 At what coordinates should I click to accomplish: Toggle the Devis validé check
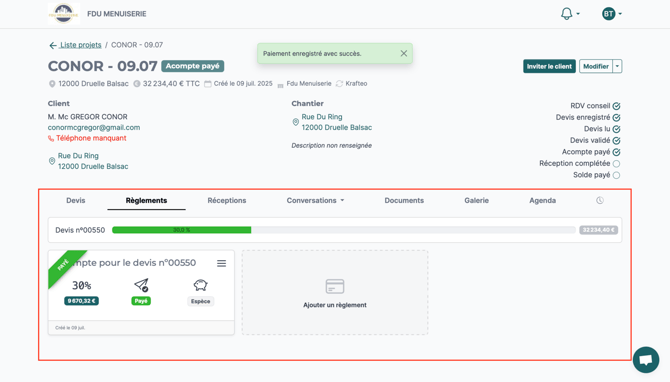616,141
